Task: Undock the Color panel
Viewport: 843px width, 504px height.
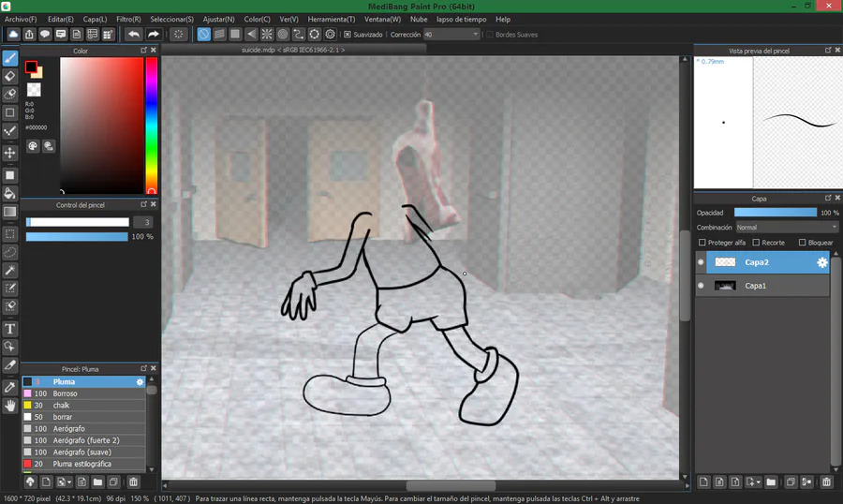Action: [x=143, y=50]
